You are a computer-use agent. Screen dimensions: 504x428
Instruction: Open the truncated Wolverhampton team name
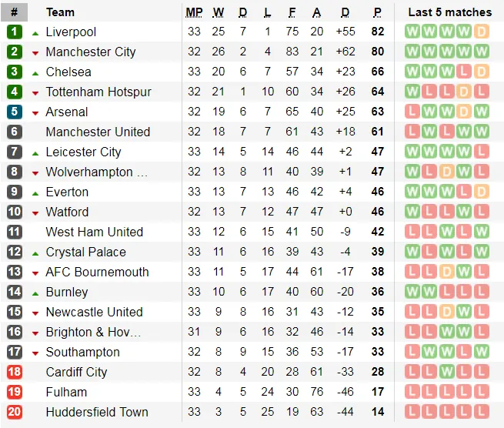click(x=96, y=172)
